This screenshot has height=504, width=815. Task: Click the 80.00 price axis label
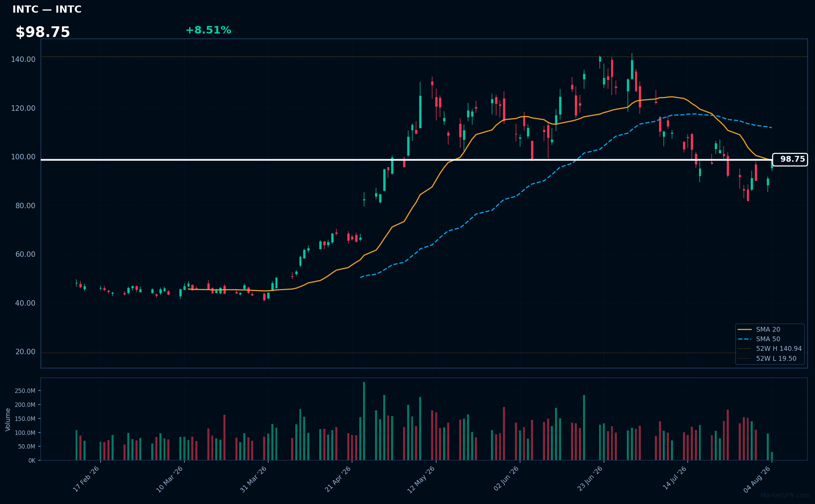pos(25,205)
